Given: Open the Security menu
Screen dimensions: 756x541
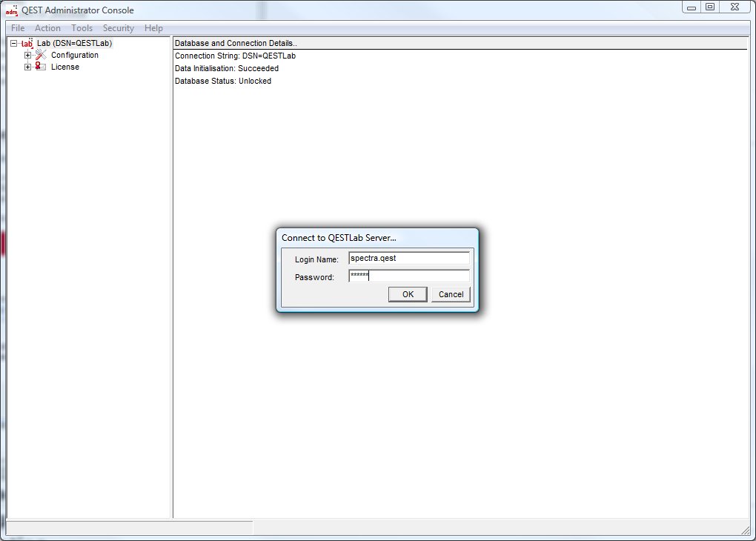Looking at the screenshot, I should (x=119, y=28).
